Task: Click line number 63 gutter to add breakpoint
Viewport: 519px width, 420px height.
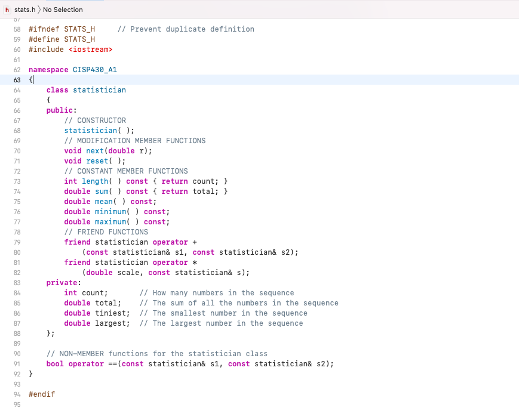Action: point(17,80)
